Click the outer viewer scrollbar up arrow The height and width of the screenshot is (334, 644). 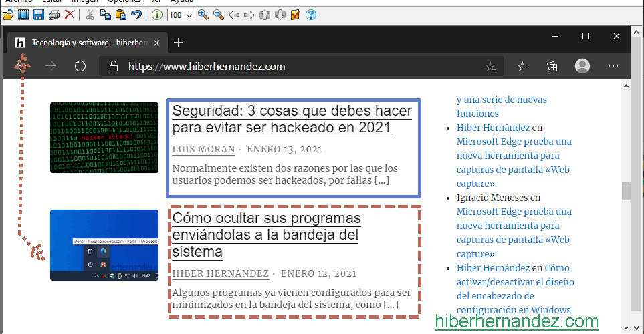click(636, 31)
